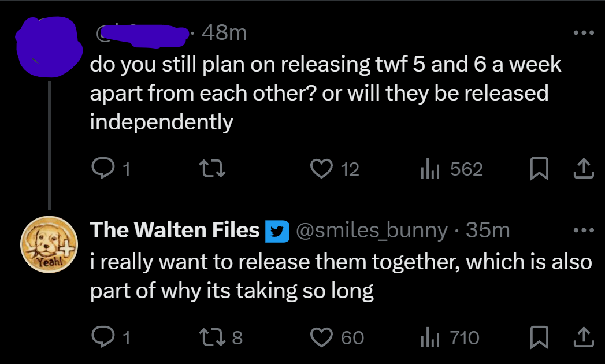Reply to the twf 5 and 6 question tweet
This screenshot has width=605, height=364.
[x=103, y=169]
